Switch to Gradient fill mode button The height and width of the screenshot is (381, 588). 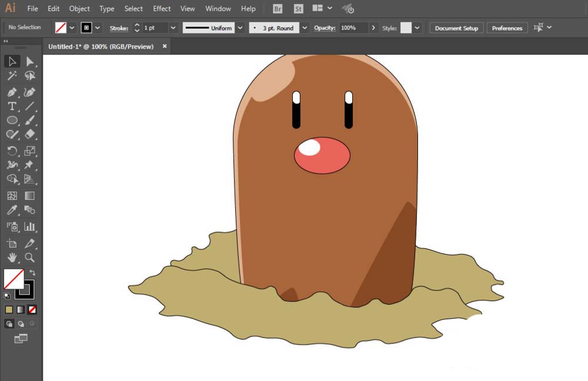[21, 309]
